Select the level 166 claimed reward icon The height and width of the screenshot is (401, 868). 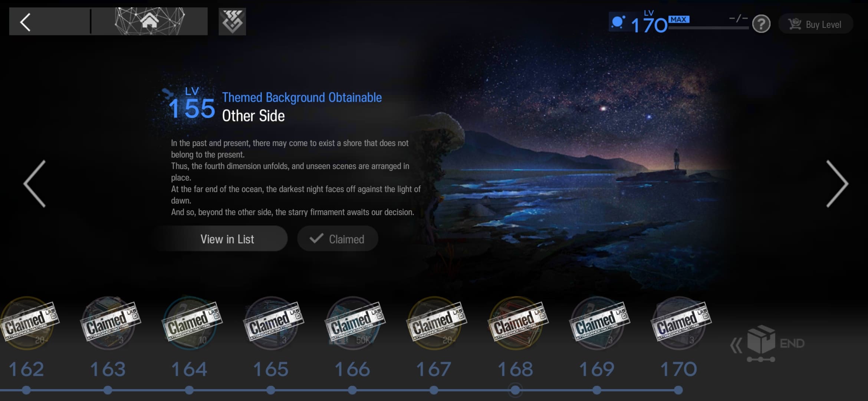(x=353, y=323)
